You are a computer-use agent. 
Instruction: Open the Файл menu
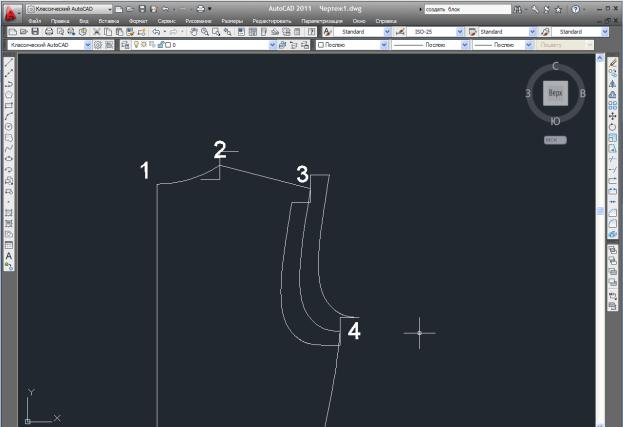(x=35, y=21)
